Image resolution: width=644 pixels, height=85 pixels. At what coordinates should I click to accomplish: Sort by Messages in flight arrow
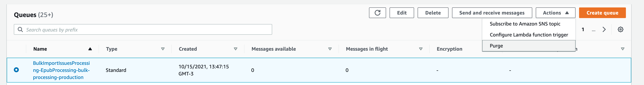(421, 49)
